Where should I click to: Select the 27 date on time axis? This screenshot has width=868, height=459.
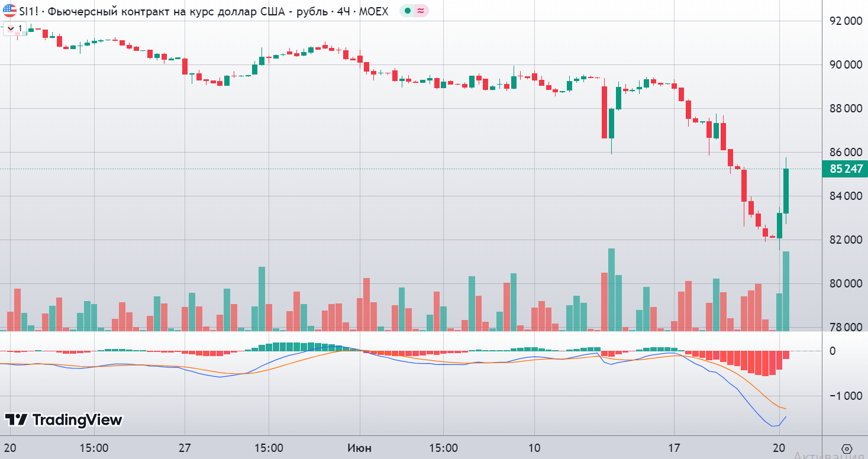click(185, 448)
